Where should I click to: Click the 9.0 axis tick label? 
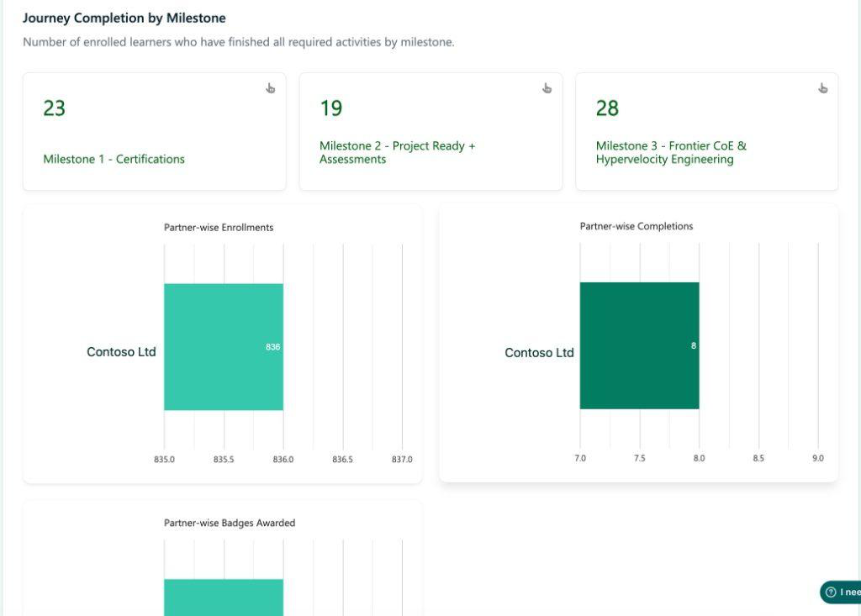(x=818, y=459)
